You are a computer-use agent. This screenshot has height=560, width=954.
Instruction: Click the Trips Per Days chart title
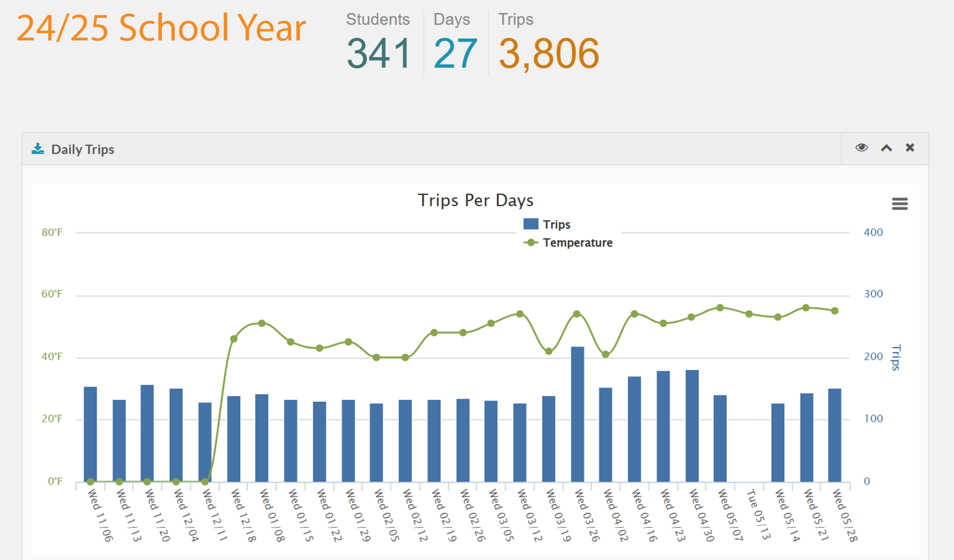pos(475,201)
